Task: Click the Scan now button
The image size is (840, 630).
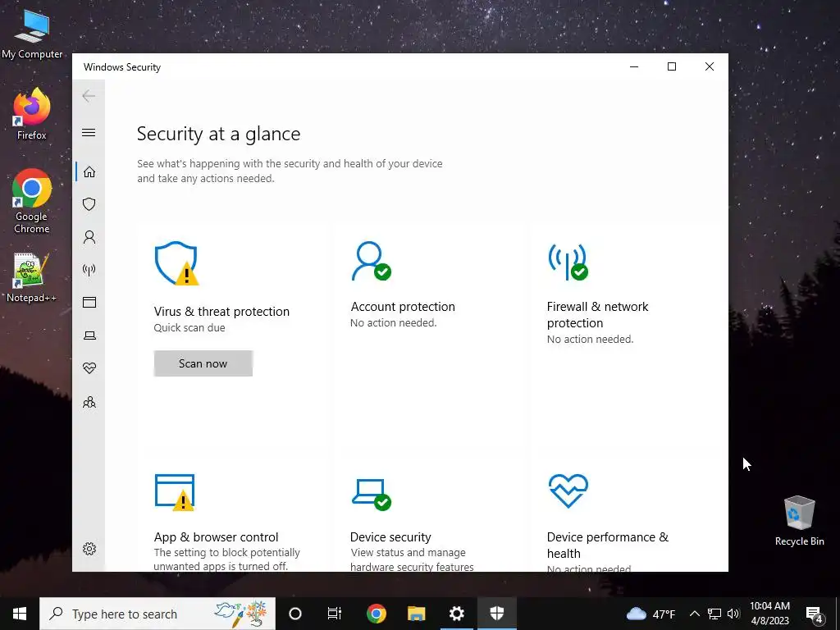Action: click(x=203, y=363)
